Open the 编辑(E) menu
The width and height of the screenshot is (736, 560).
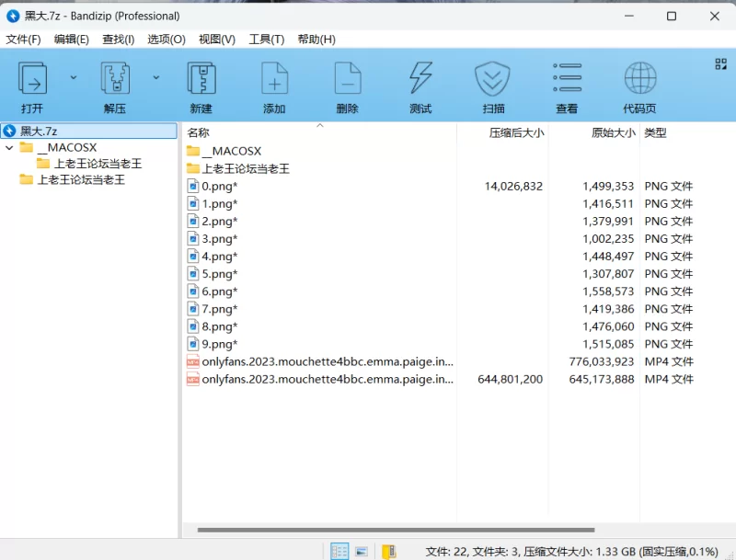72,40
